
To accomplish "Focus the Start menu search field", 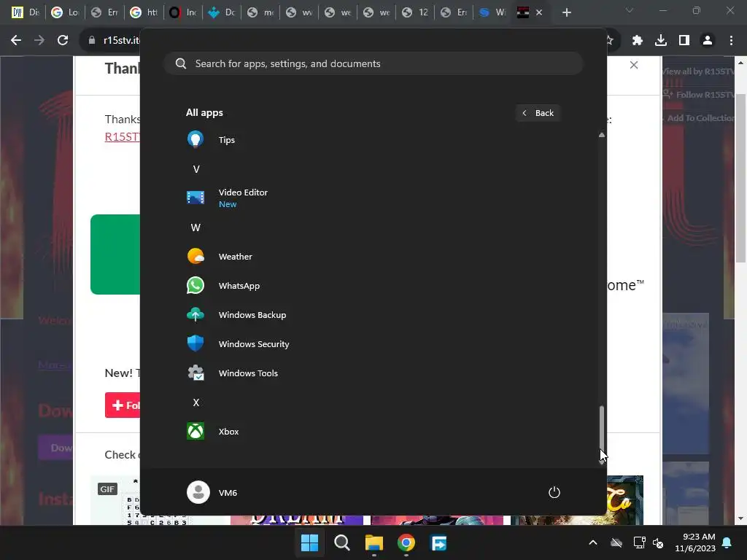I will click(x=373, y=64).
